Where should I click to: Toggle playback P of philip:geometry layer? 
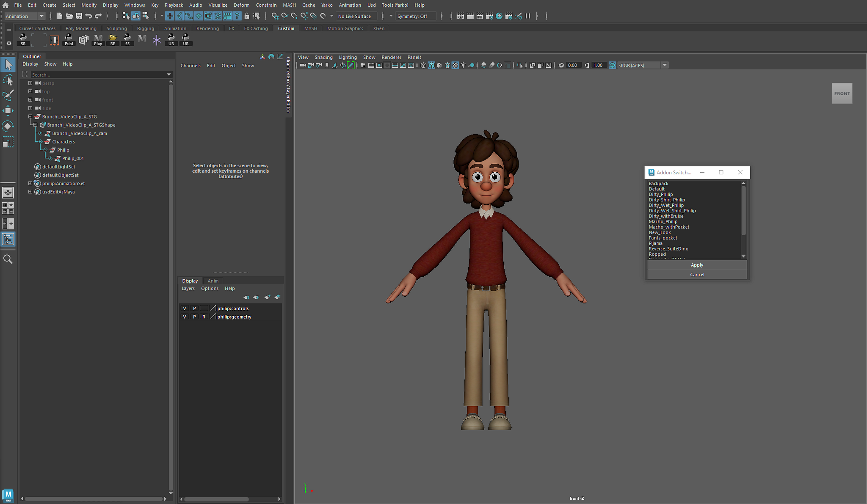pos(194,317)
